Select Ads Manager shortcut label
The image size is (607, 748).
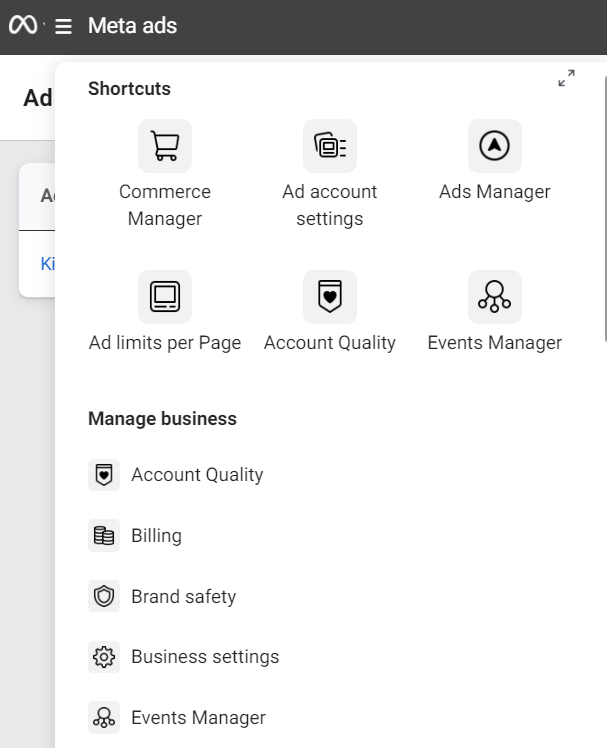[x=495, y=192]
